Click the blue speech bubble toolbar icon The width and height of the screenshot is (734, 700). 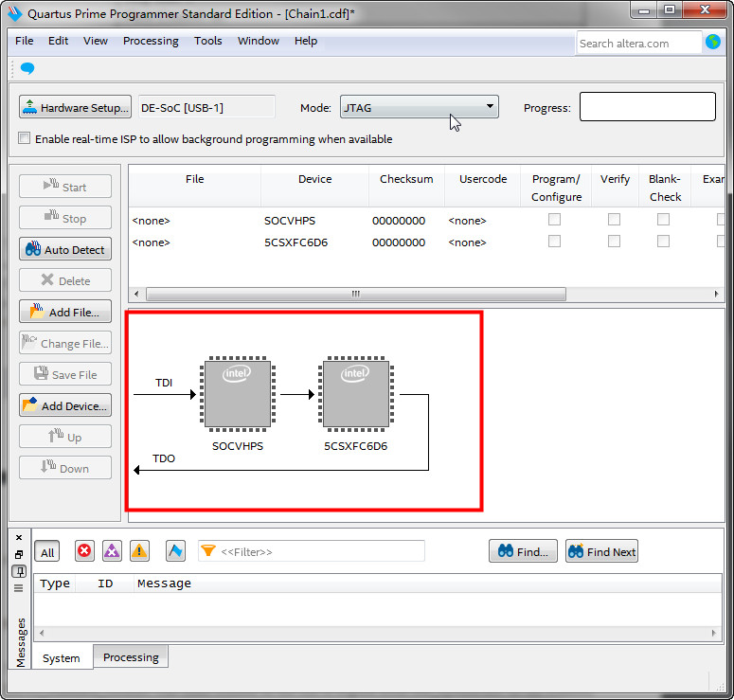27,68
